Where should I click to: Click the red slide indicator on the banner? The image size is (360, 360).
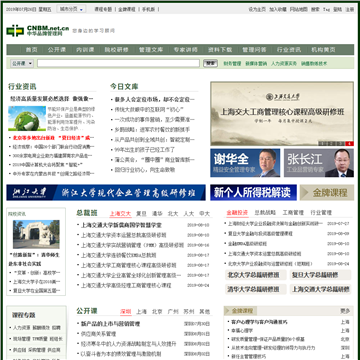tap(349, 143)
